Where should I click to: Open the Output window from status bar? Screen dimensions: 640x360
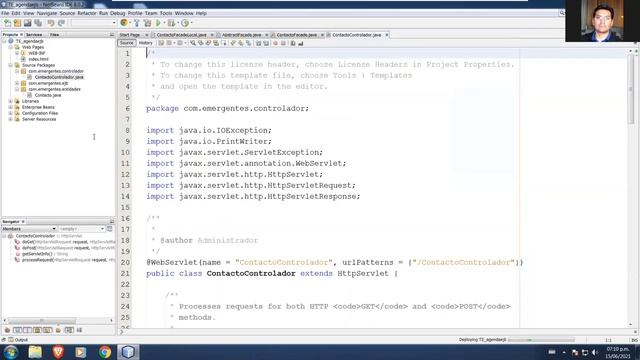click(21, 340)
